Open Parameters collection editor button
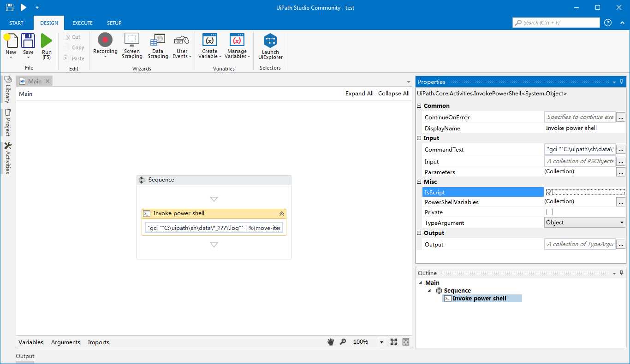The width and height of the screenshot is (630, 364). (x=621, y=172)
